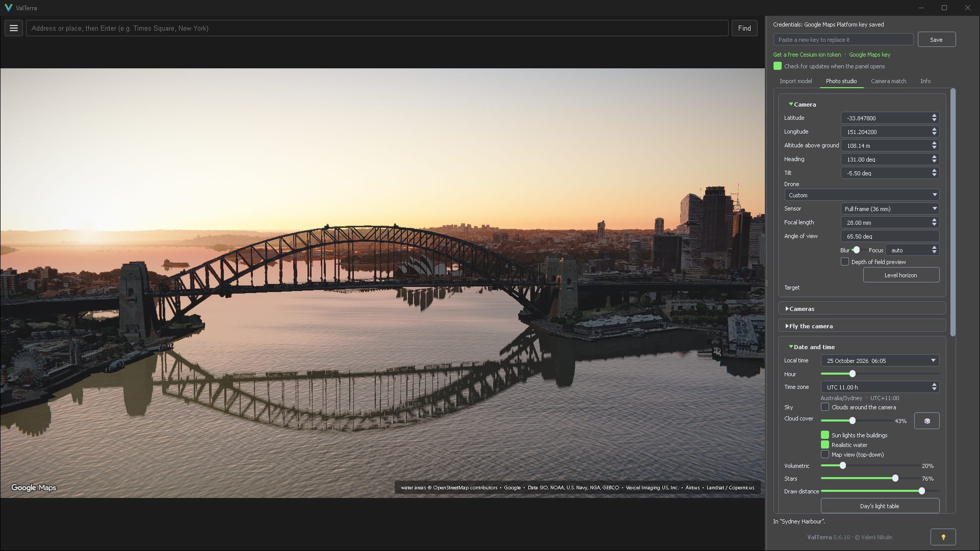Toggle the Blur slider knob
980x551 pixels.
pos(856,250)
